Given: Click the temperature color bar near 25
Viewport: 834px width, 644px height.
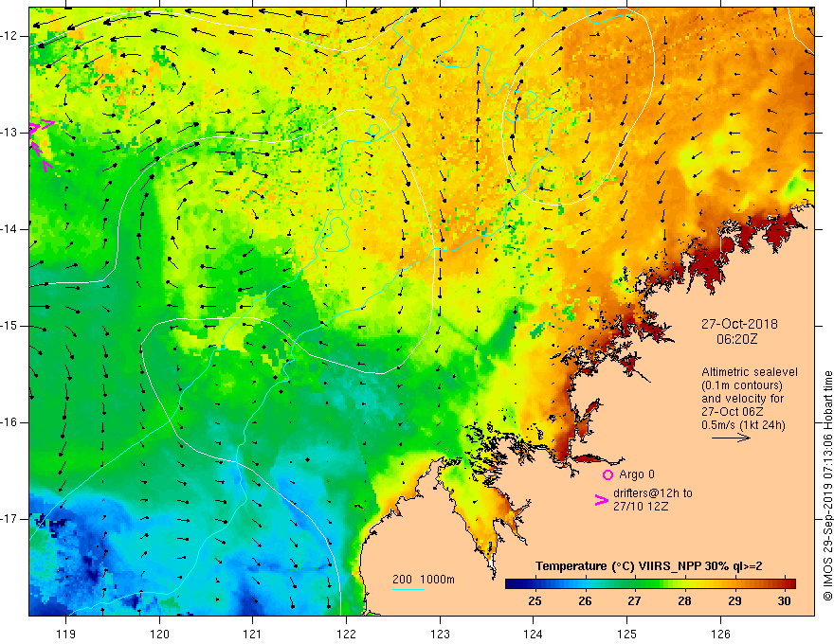Looking at the screenshot, I should point(535,584).
